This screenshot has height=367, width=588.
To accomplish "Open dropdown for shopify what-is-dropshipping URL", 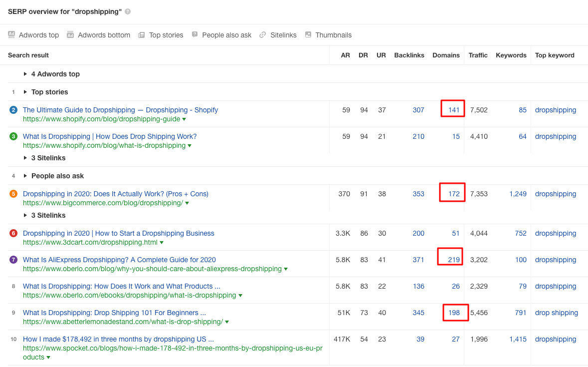I will tap(190, 146).
